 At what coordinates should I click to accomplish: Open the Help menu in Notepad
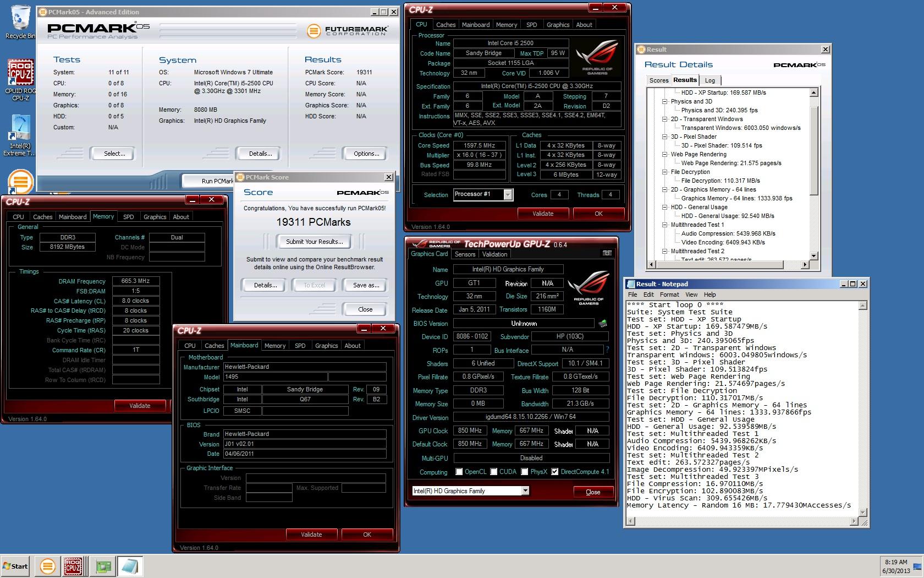point(710,295)
